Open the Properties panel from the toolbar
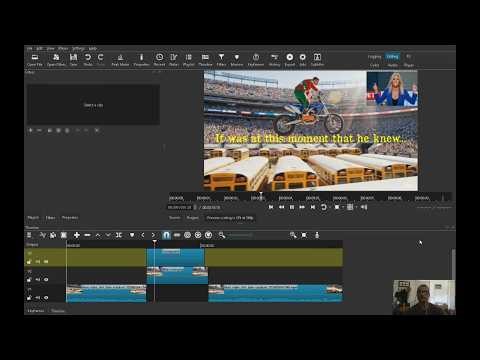The width and height of the screenshot is (480, 360). click(x=141, y=60)
